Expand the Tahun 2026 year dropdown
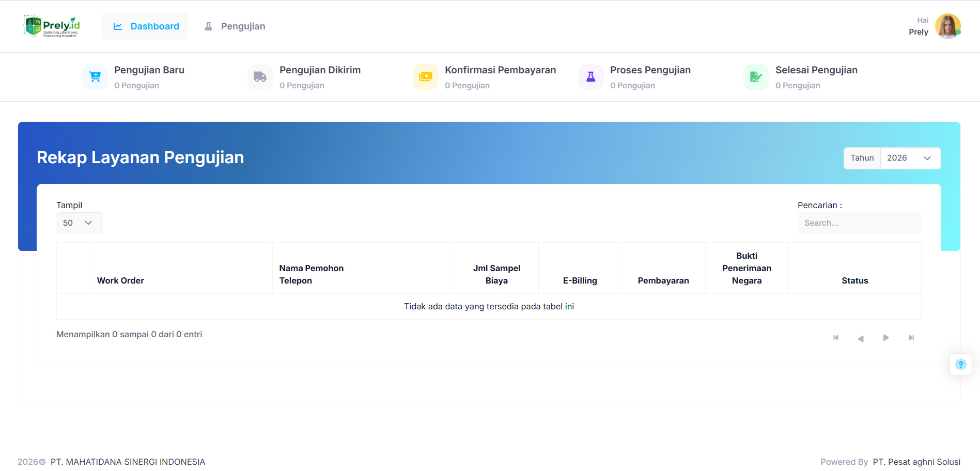Viewport: 980px width, 471px height. click(910, 158)
